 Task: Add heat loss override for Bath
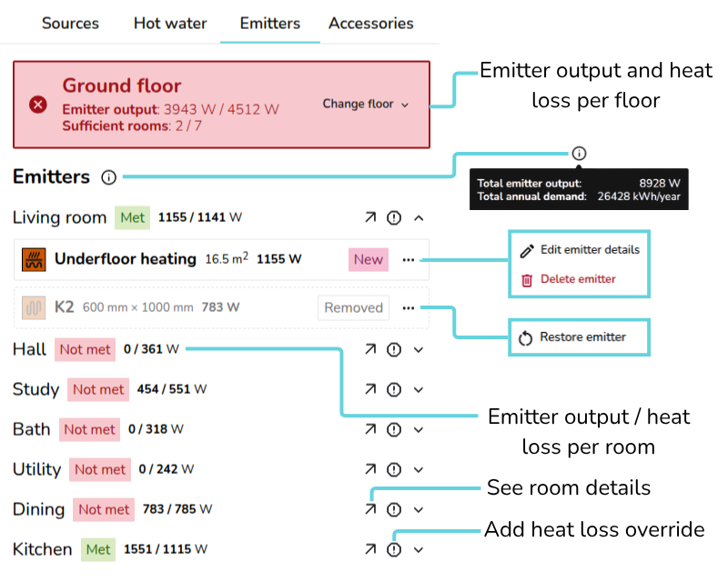[394, 429]
